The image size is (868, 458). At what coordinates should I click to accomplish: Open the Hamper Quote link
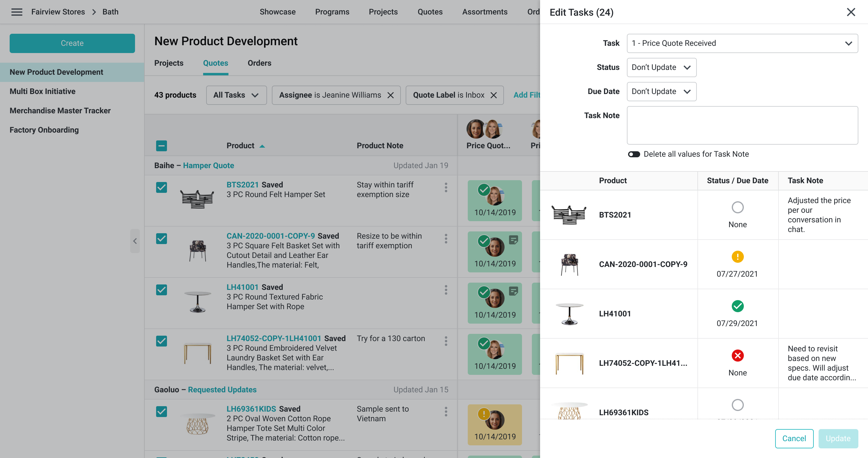point(208,165)
